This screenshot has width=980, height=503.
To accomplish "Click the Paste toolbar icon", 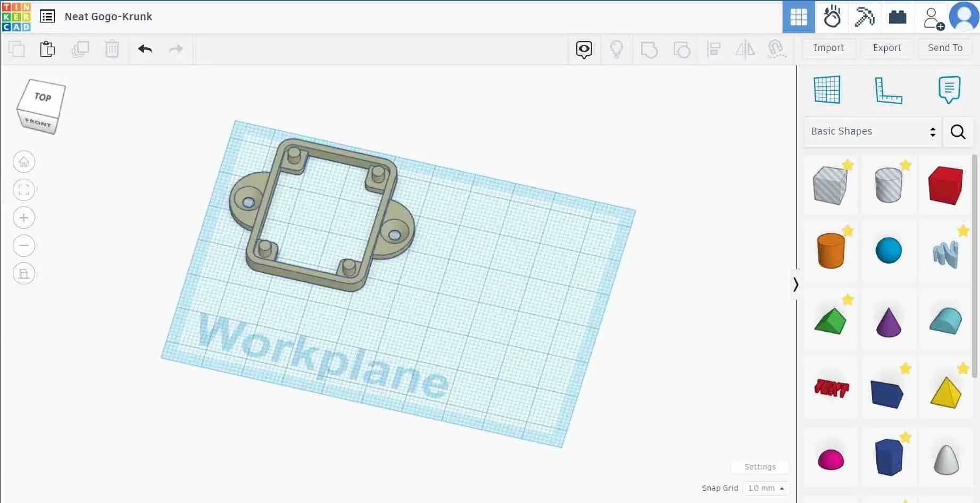I will click(x=47, y=49).
